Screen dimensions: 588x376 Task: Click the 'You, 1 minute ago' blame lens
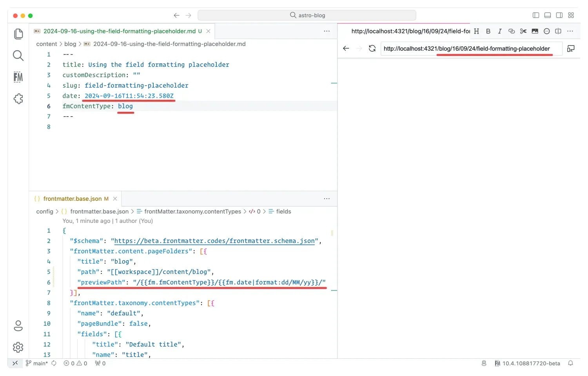point(108,221)
